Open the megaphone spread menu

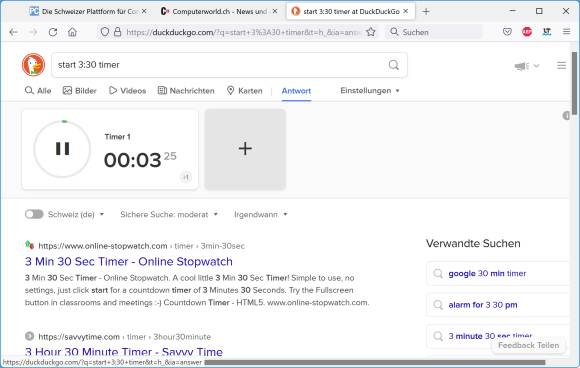point(526,66)
